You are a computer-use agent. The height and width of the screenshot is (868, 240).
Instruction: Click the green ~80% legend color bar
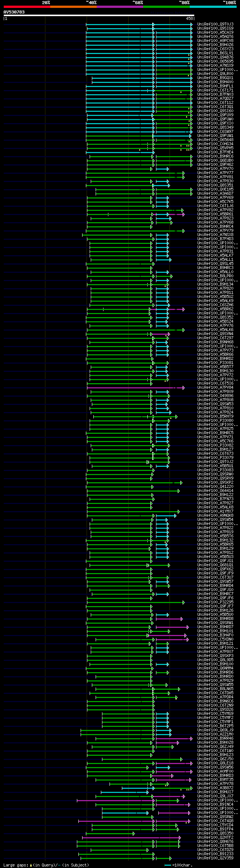point(166,7)
